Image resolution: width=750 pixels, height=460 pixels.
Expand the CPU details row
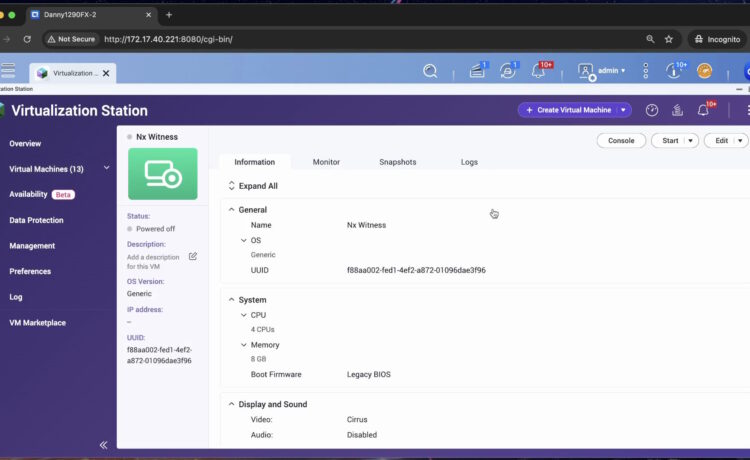point(243,315)
